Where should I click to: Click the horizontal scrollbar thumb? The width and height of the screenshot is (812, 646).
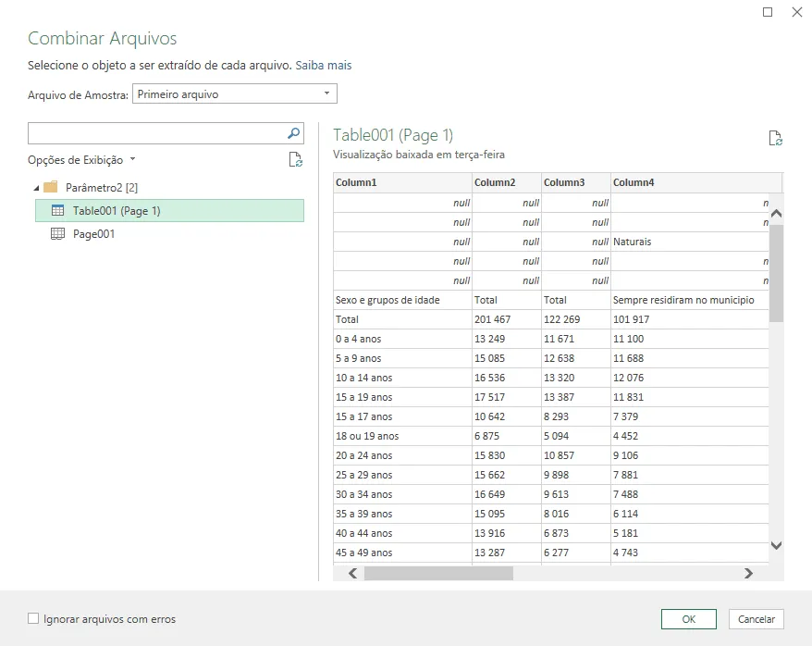tap(438, 573)
